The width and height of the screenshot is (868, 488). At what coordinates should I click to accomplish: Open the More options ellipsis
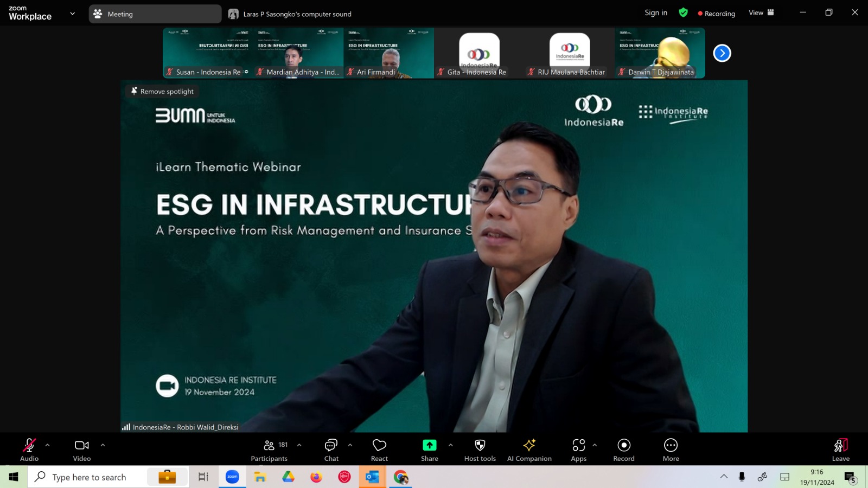(x=671, y=450)
